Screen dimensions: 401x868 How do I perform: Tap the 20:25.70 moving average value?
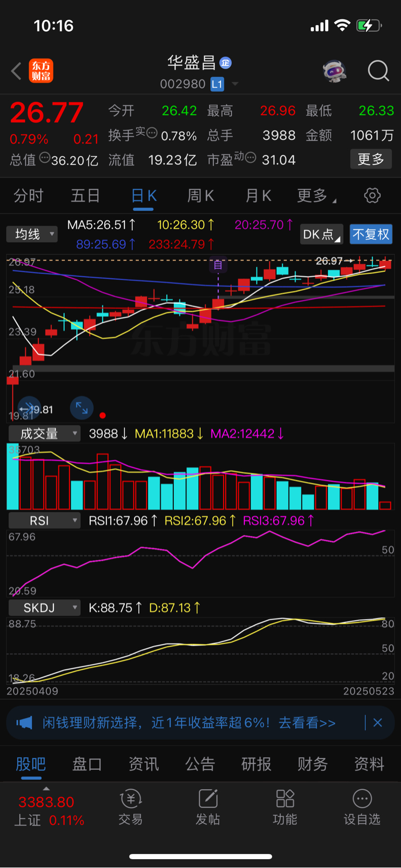point(264,225)
